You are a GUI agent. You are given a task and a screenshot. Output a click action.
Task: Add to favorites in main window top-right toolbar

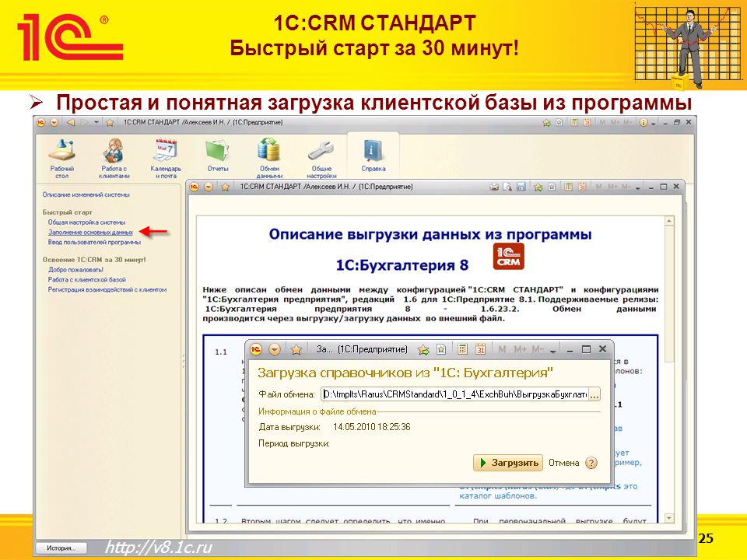pyautogui.click(x=546, y=123)
